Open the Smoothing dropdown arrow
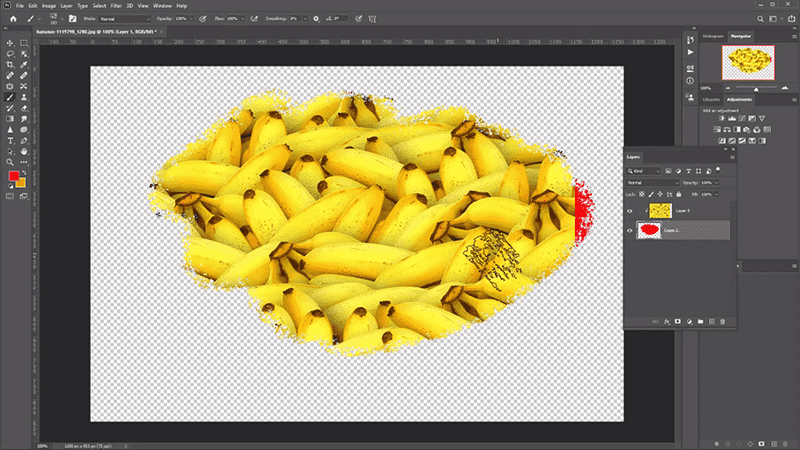The height and width of the screenshot is (450, 800). click(305, 19)
